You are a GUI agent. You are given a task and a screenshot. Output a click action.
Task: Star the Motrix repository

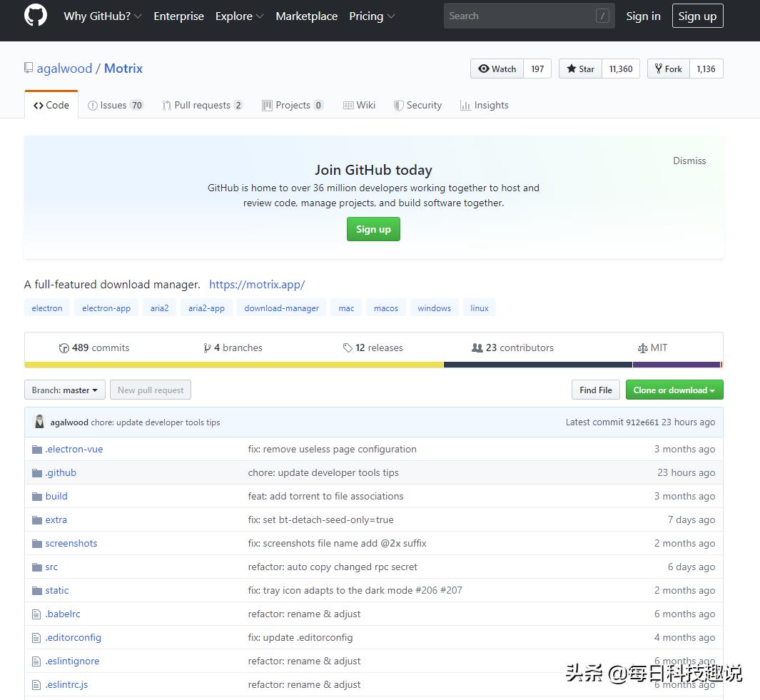tap(580, 69)
